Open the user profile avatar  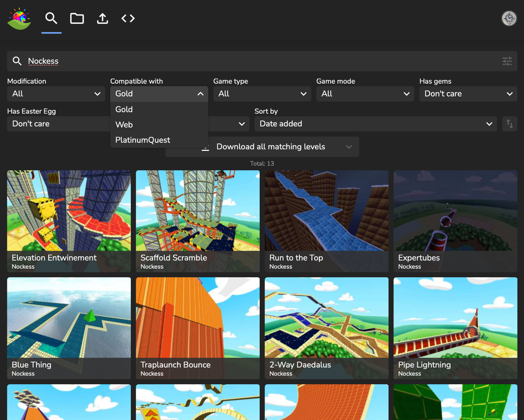pos(509,18)
